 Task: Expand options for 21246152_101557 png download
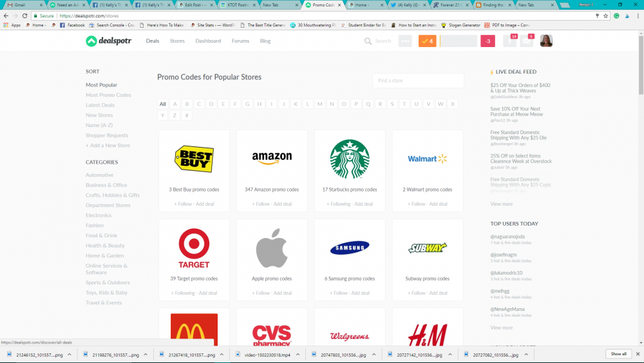70,355
